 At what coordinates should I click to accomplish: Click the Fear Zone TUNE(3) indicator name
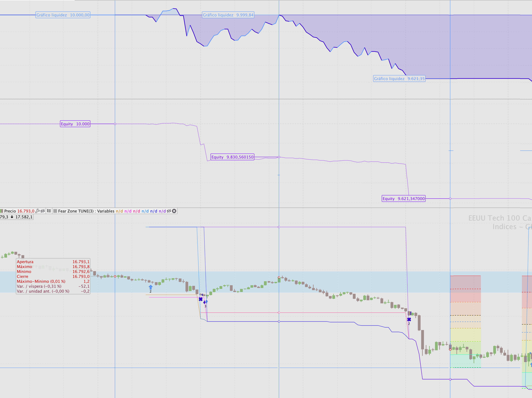pos(76,211)
